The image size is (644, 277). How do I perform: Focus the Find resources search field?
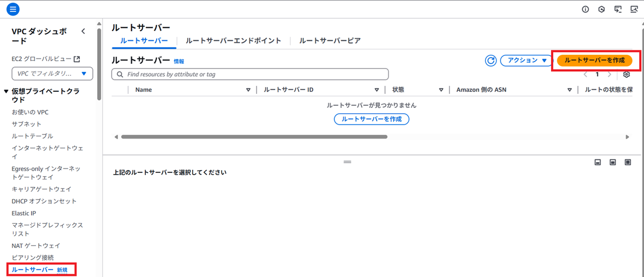tap(250, 74)
